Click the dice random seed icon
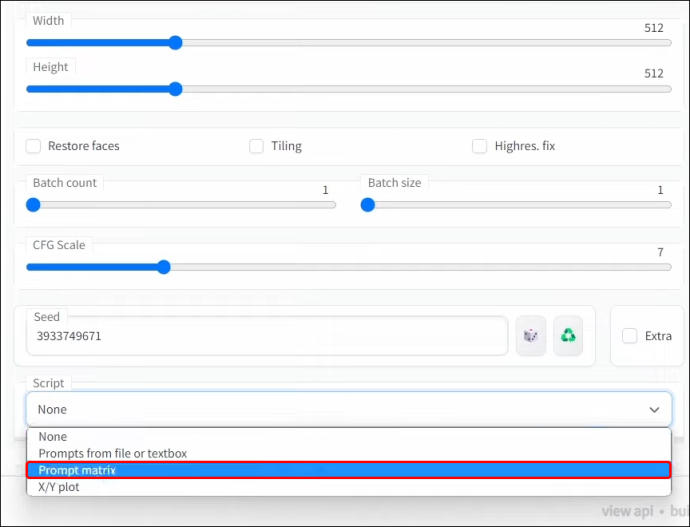This screenshot has width=690, height=527. coord(531,336)
